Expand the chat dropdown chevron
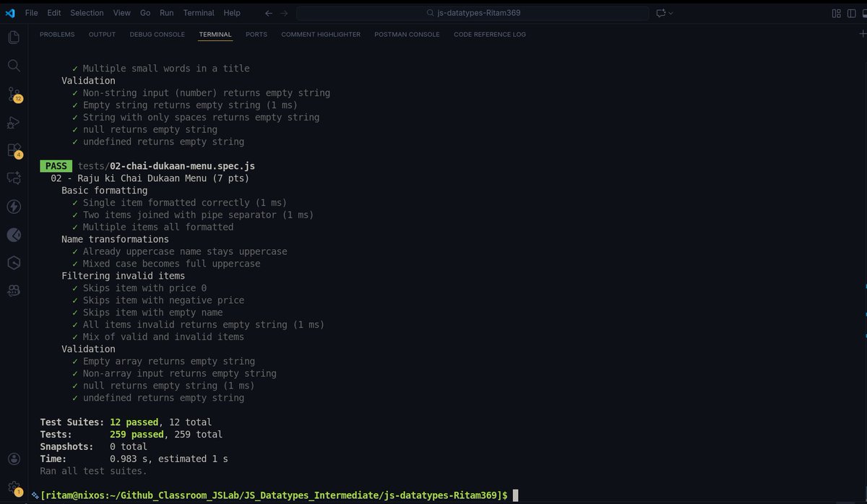 (x=670, y=13)
